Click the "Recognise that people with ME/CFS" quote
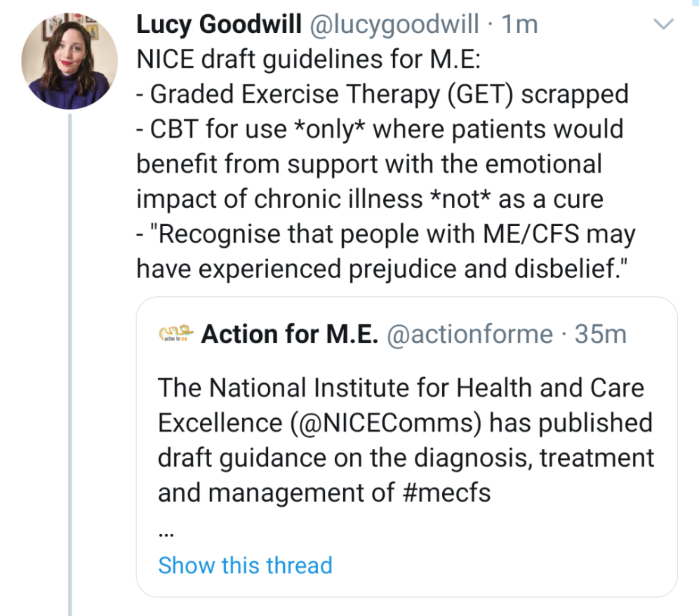 point(392,234)
